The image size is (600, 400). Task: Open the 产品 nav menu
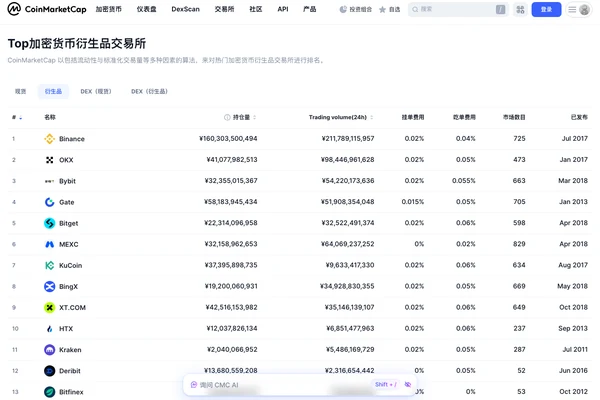coord(310,9)
